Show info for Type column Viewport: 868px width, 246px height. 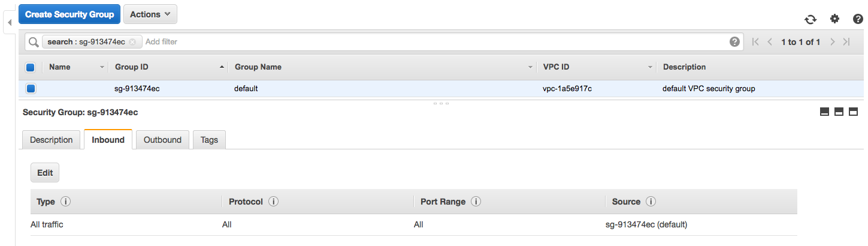click(x=66, y=202)
